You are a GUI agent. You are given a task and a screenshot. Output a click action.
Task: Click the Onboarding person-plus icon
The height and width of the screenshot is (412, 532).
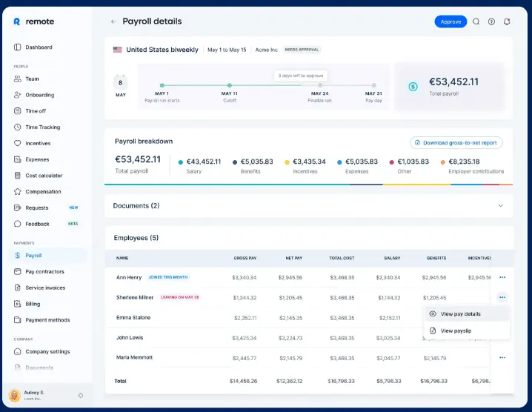point(17,95)
